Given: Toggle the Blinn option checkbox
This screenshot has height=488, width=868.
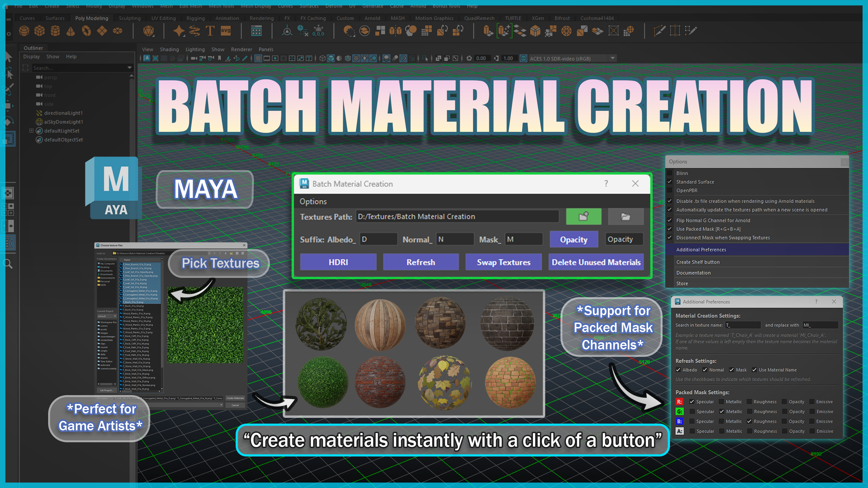Looking at the screenshot, I should click(x=670, y=173).
